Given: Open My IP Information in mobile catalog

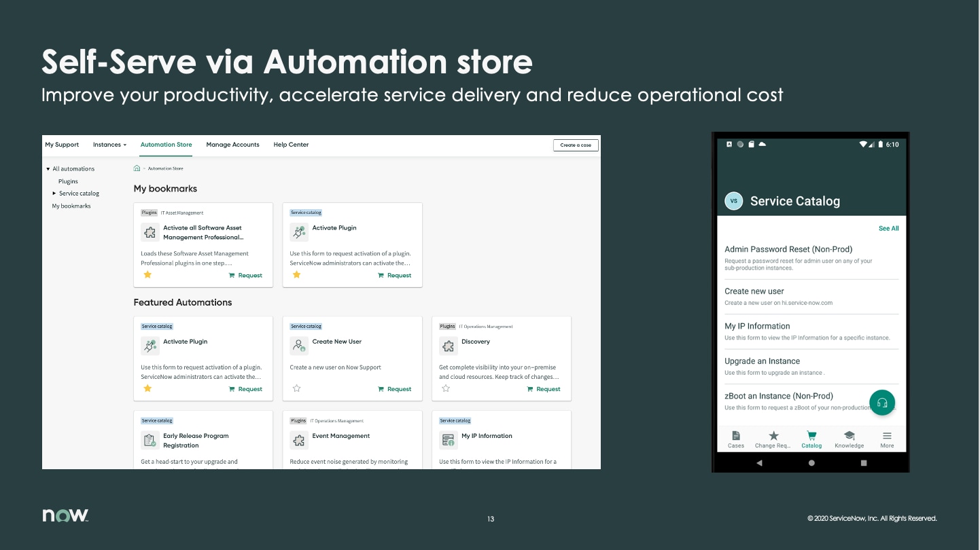Looking at the screenshot, I should click(811, 331).
